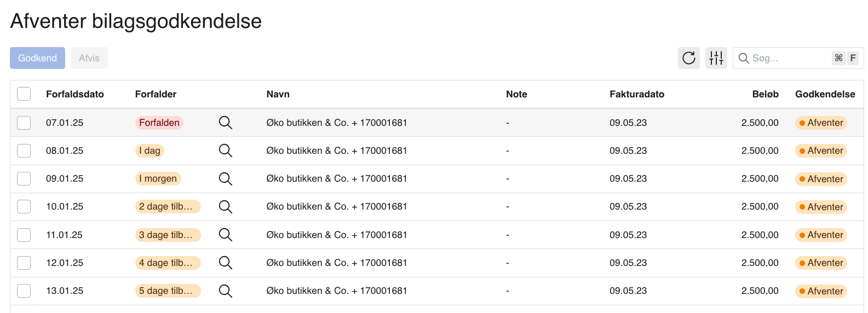
Task: Open magnifier preview for 08.01.25 row
Action: 226,150
